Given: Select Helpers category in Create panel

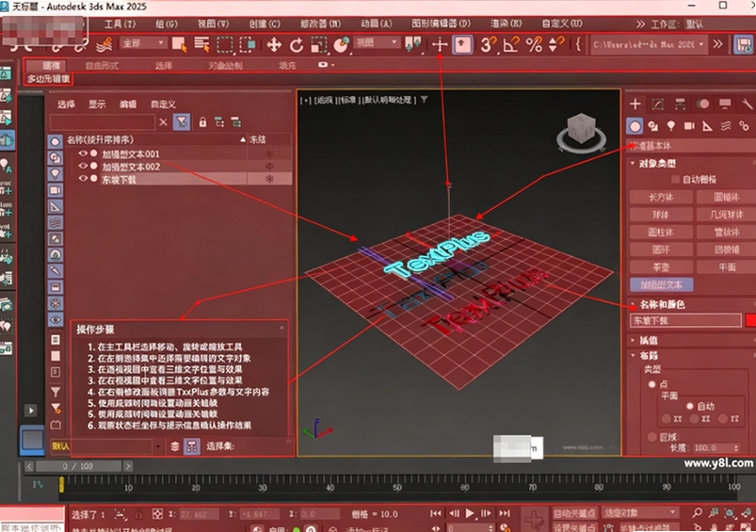Looking at the screenshot, I should (707, 126).
